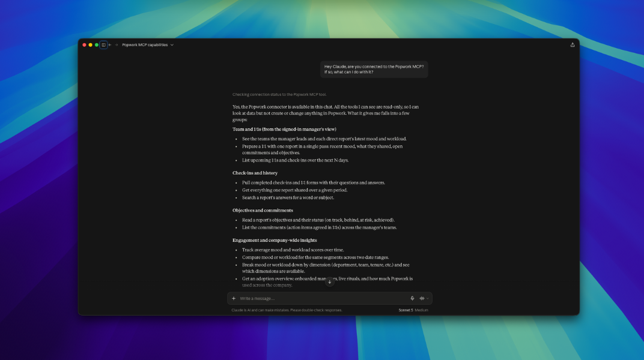Click bullet Read a report's objectives
Screen dimensions: 644x360
click(318, 220)
